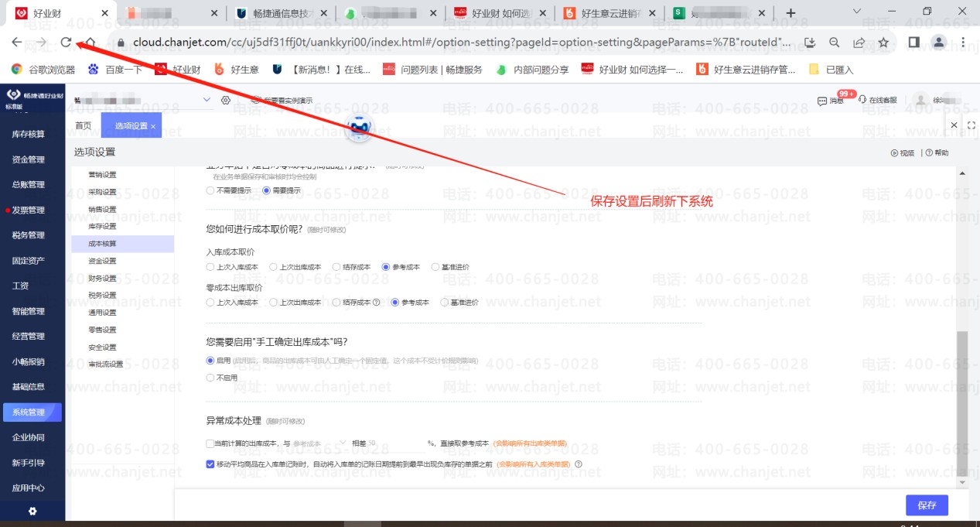Click the settings gear beside company name

coord(226,100)
